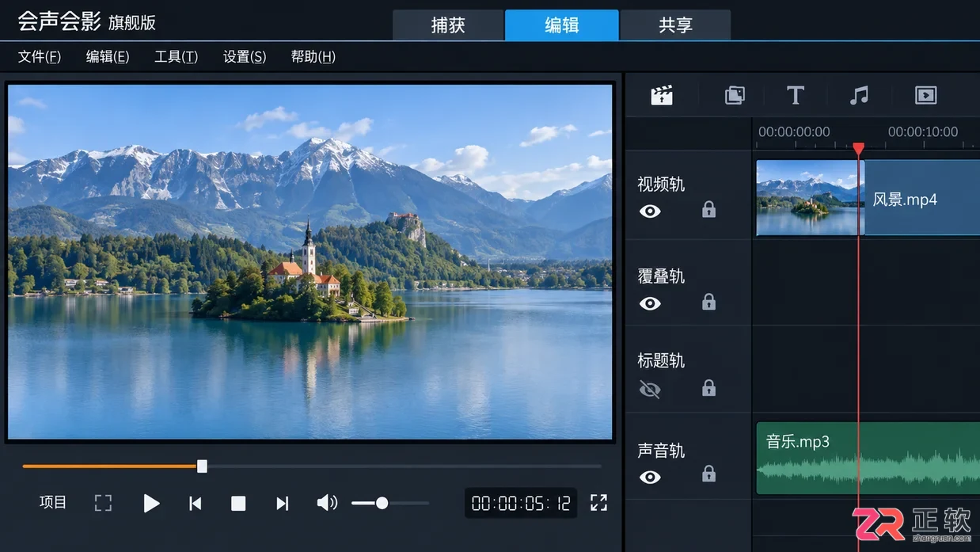Open the 工具(T) menu
This screenshot has height=552, width=980.
tap(176, 57)
